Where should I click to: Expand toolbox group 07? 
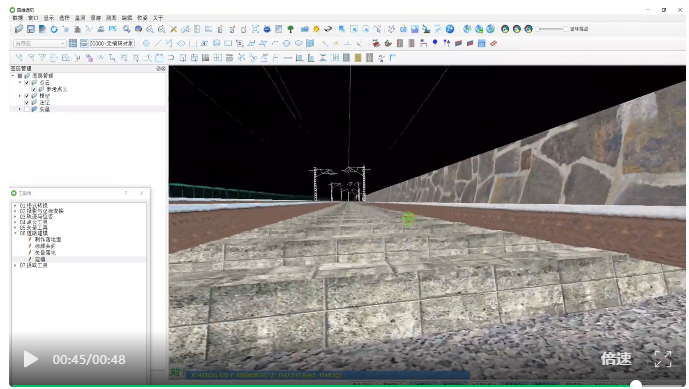(15, 265)
